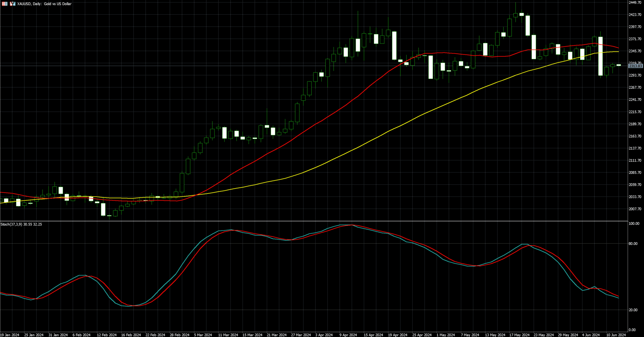Click the 2215.70 price scale label
644x337 pixels.
tap(635, 112)
